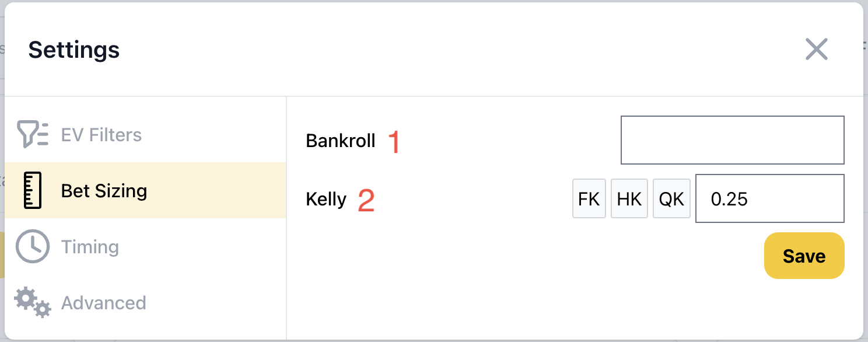This screenshot has width=868, height=342.
Task: Choose the QK quarter Kelly preset
Action: click(671, 199)
